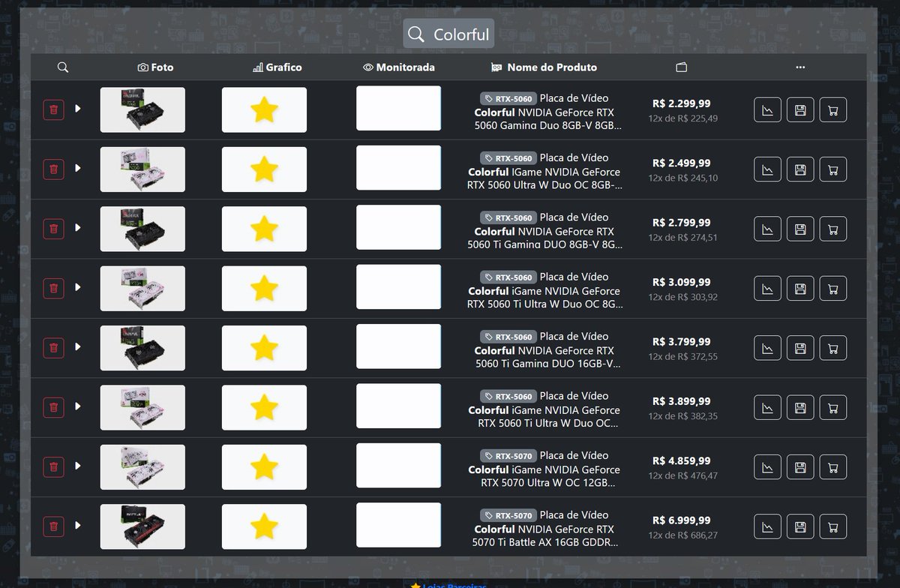This screenshot has width=900, height=588.
Task: Delete the R$ 3.899,99 product row
Action: [53, 407]
